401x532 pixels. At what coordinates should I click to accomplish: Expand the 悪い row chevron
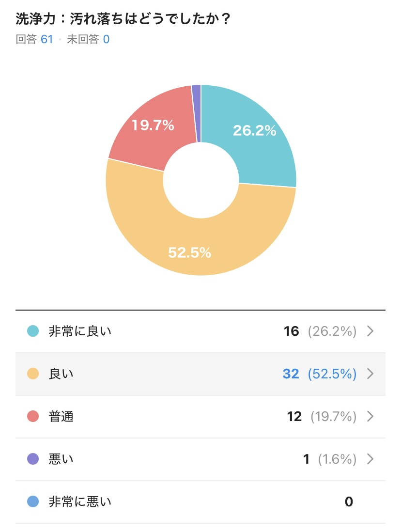(370, 459)
